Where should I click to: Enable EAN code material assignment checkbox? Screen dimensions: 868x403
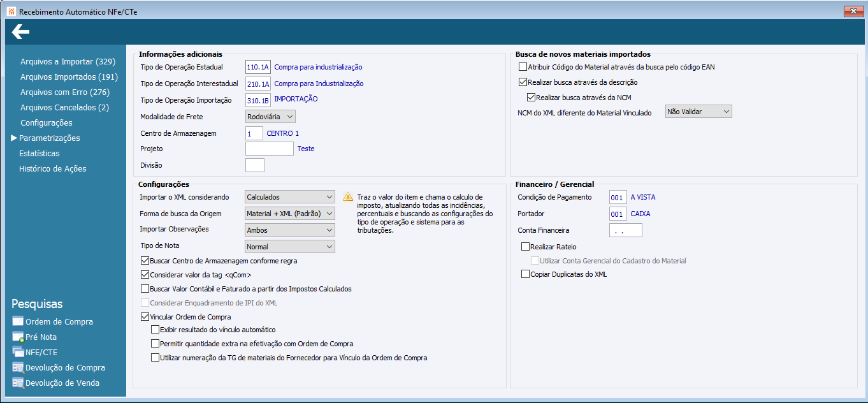[x=523, y=67]
